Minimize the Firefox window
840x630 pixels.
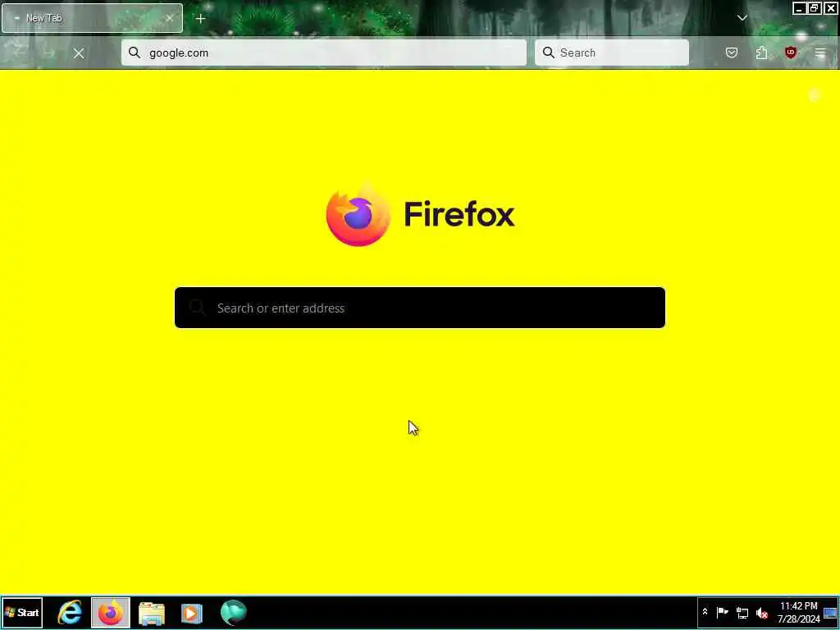[799, 8]
